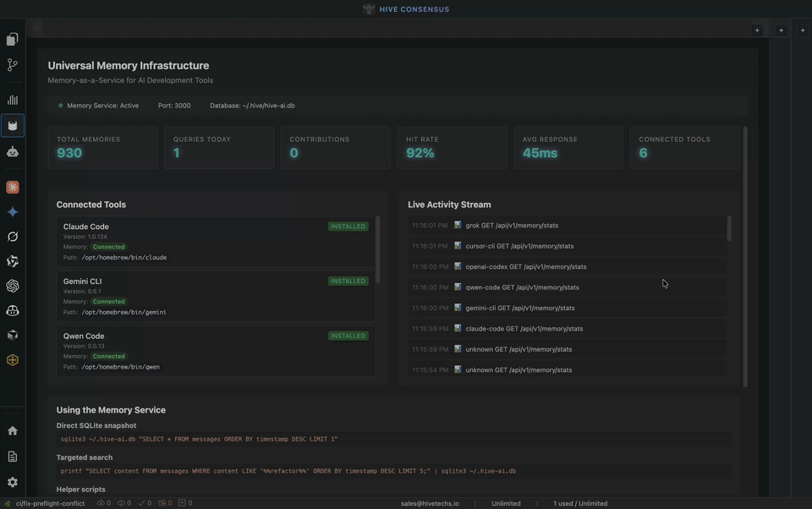Launch Claude Code from the orange sidebar icon
Screen dimensions: 812x509
pos(13,187)
